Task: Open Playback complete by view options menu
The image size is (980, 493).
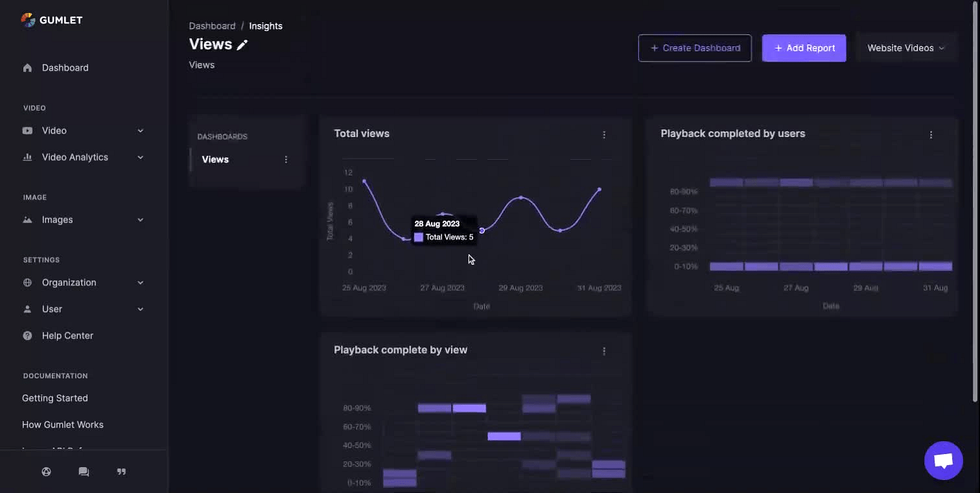Action: (x=604, y=351)
